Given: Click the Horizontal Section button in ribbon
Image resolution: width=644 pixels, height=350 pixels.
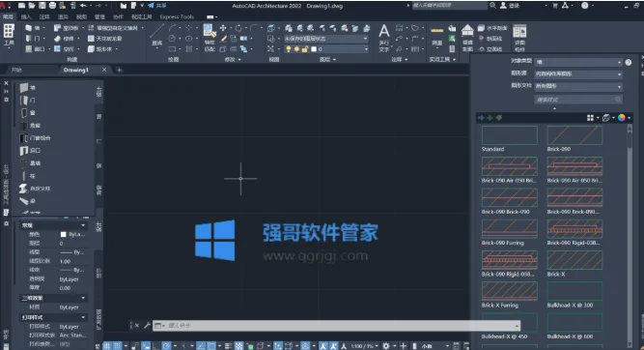Looking at the screenshot, I should (492, 28).
